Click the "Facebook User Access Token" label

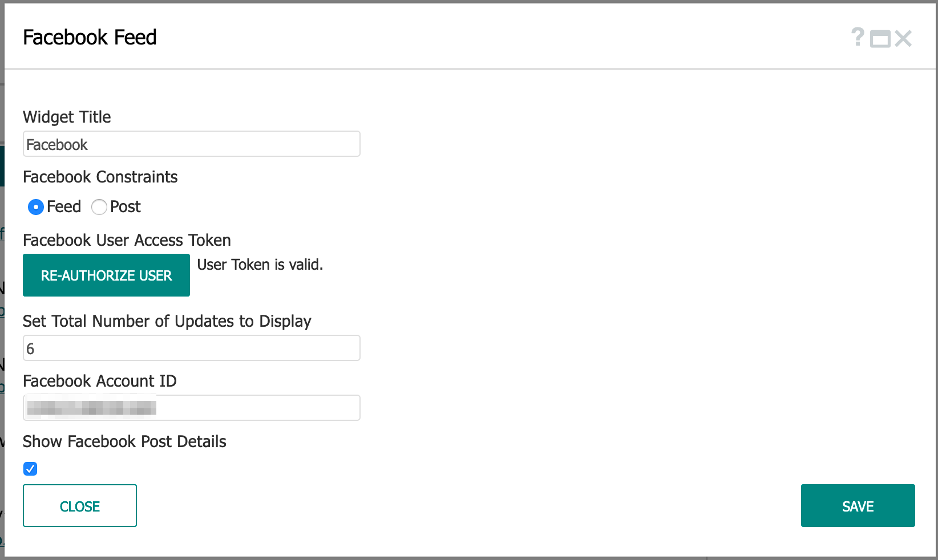point(127,240)
